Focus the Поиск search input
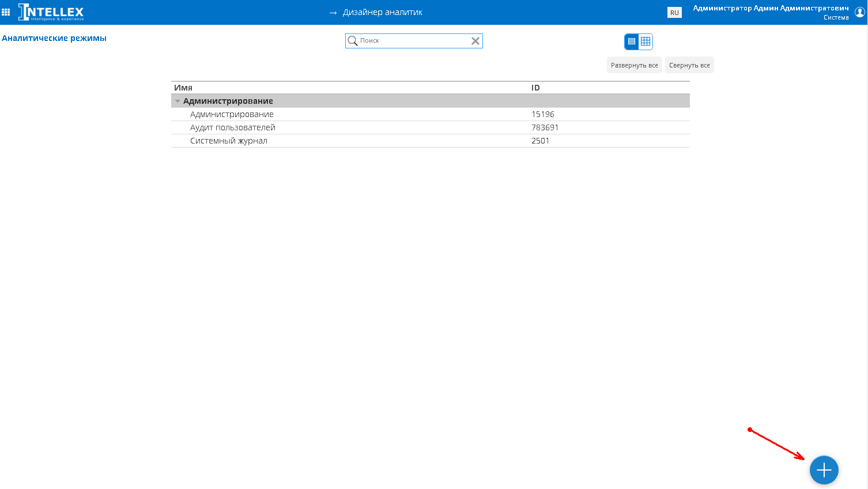Screen dimensions: 868x489 414,41
